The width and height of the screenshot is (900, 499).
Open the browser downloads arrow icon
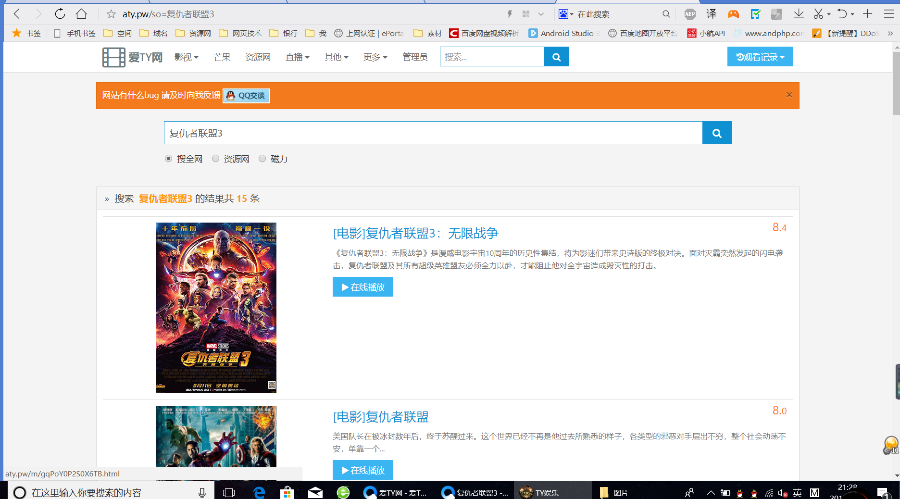[x=798, y=14]
